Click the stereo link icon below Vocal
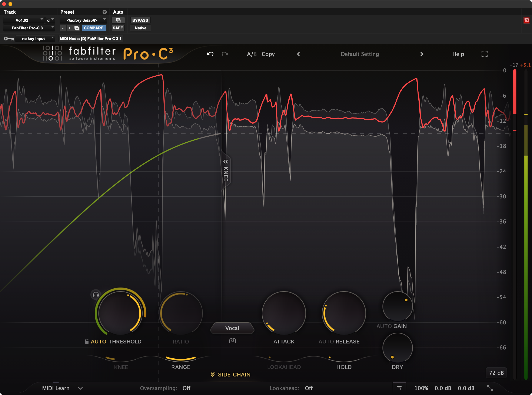532x395 pixels. [232, 341]
